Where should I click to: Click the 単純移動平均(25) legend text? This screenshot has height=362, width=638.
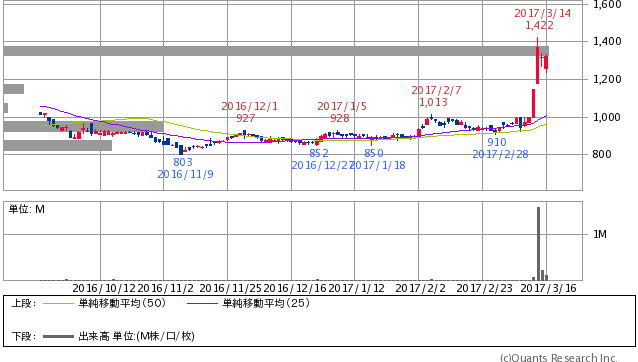point(266,303)
